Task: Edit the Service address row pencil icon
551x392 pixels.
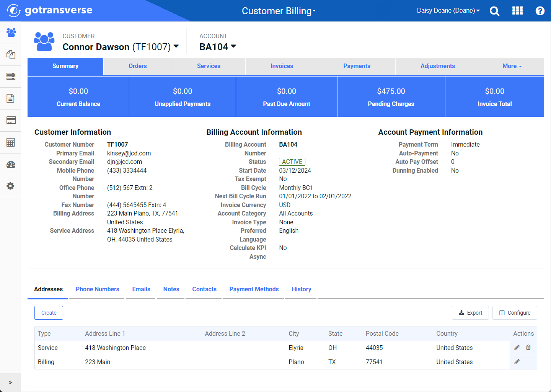Action: tap(517, 348)
